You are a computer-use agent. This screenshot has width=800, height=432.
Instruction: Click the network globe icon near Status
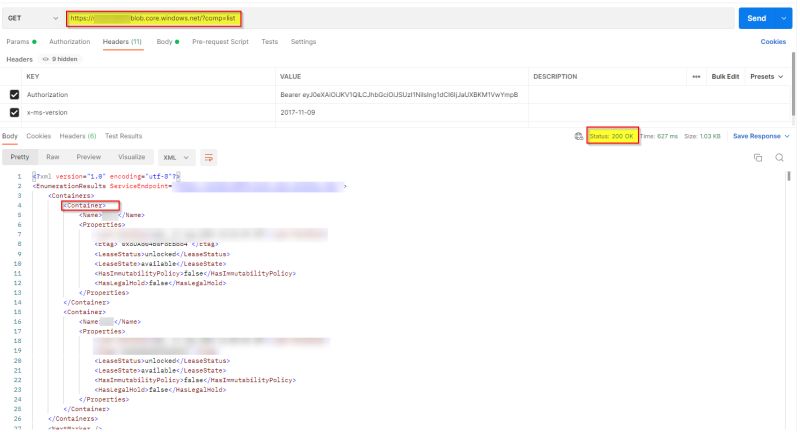click(578, 136)
